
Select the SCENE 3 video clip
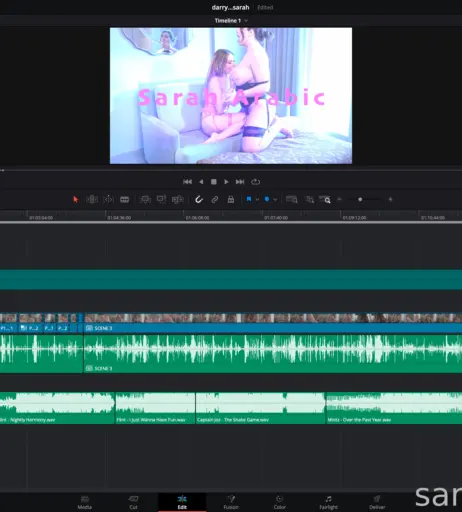pos(273,323)
